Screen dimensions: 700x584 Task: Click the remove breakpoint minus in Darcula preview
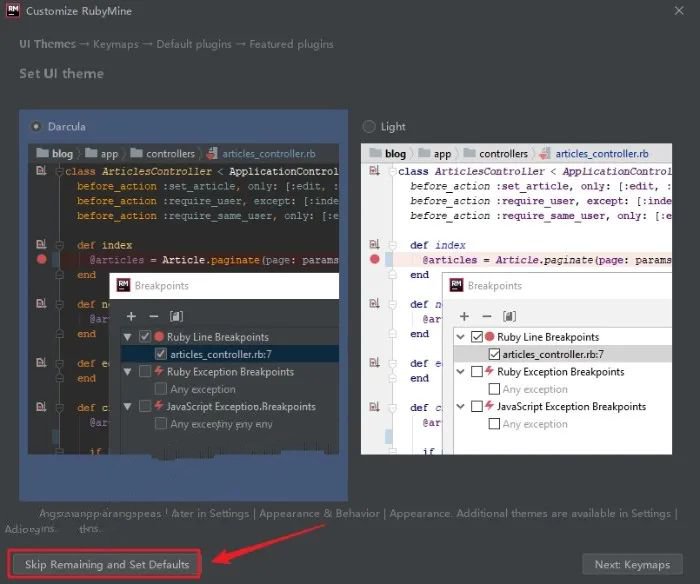(x=154, y=317)
